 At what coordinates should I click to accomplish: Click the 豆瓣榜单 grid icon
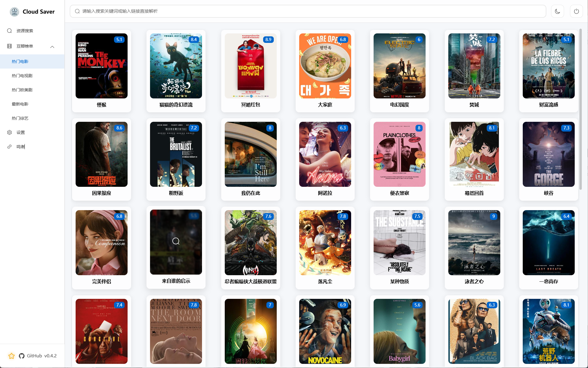[9, 46]
